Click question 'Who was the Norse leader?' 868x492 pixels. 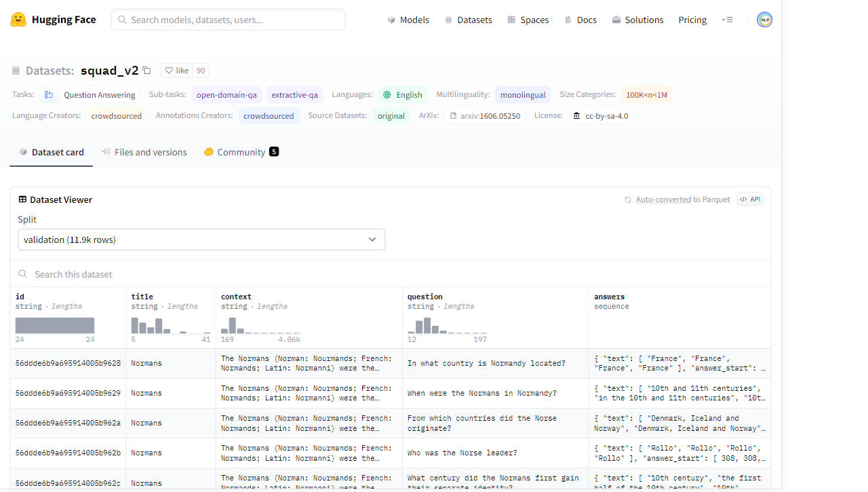[x=462, y=453]
